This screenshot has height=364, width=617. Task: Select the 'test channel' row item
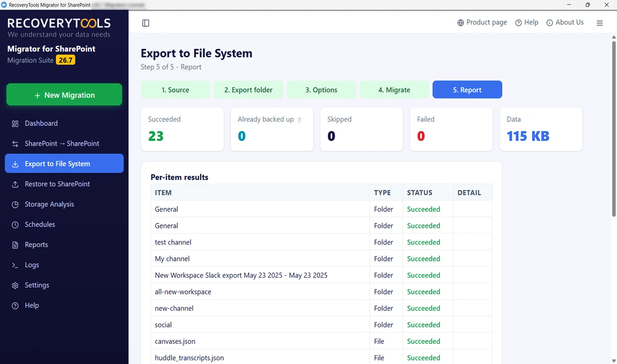pos(321,242)
